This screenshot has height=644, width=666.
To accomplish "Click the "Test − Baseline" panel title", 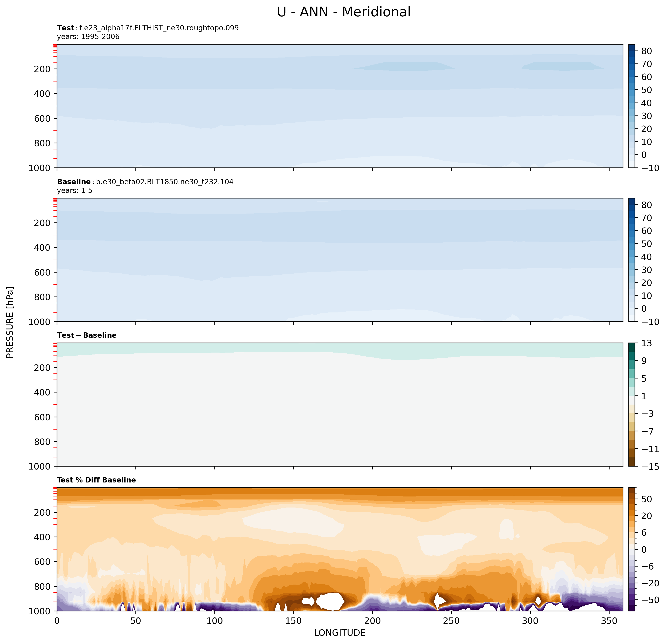I will tap(87, 335).
